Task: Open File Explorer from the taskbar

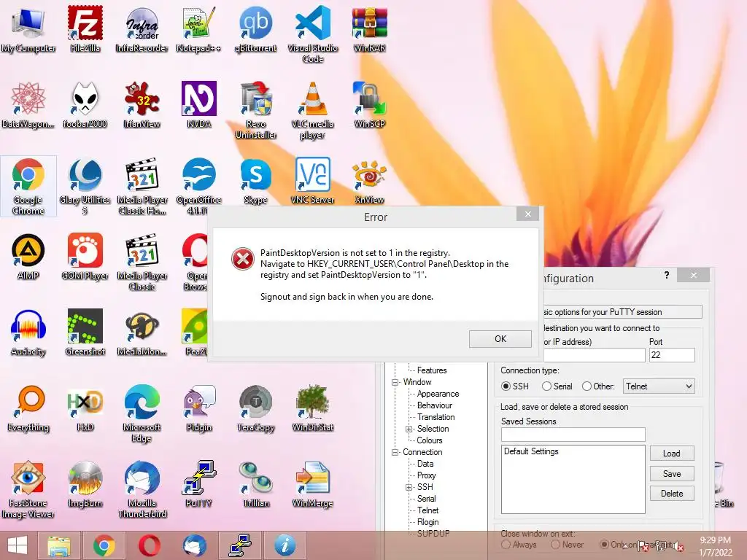Action: click(x=59, y=545)
